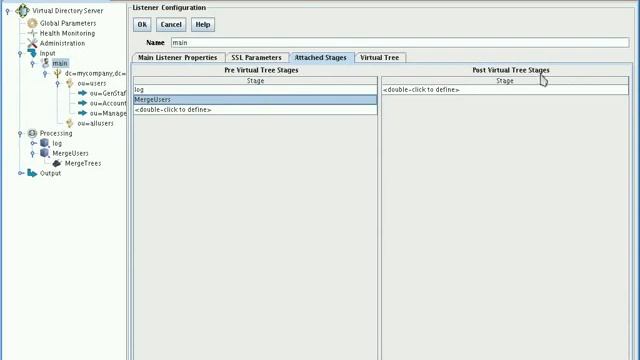Select the Processing tree label

(x=56, y=133)
